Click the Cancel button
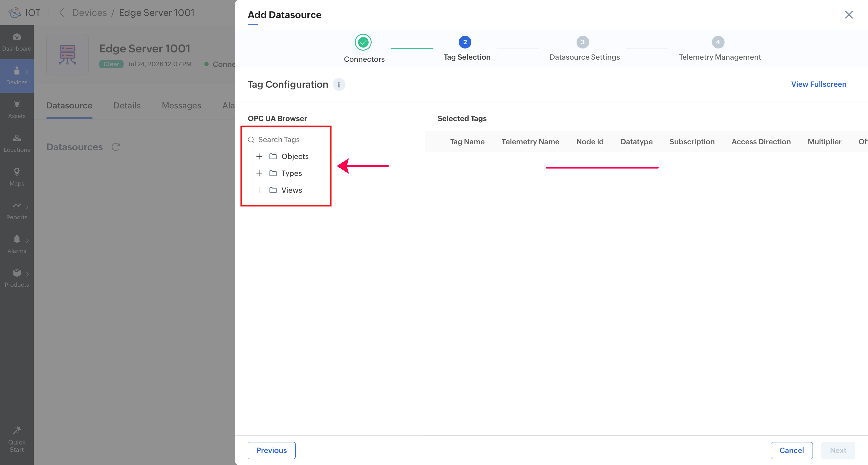This screenshot has height=465, width=868. pyautogui.click(x=791, y=450)
